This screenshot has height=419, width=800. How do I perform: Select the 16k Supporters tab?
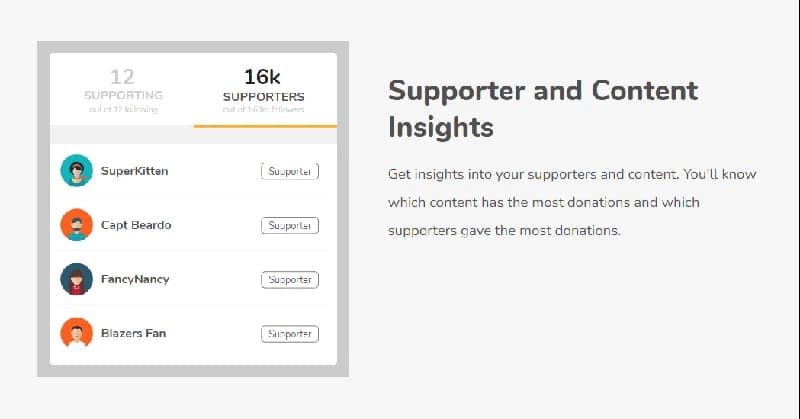coord(264,89)
